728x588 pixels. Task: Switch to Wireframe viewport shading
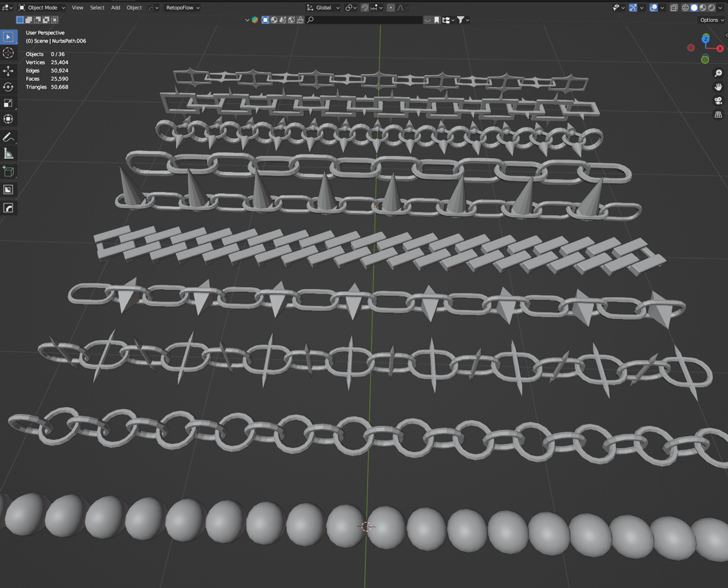click(x=685, y=8)
